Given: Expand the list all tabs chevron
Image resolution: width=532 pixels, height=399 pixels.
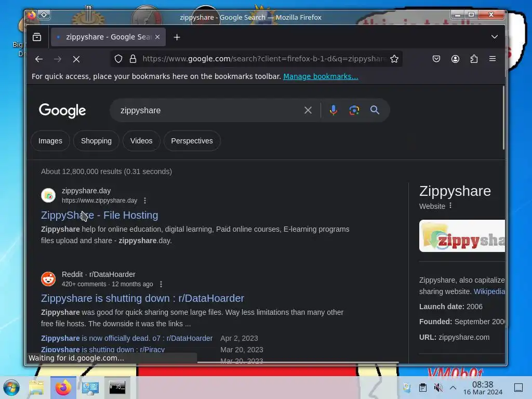Looking at the screenshot, I should pos(495,37).
